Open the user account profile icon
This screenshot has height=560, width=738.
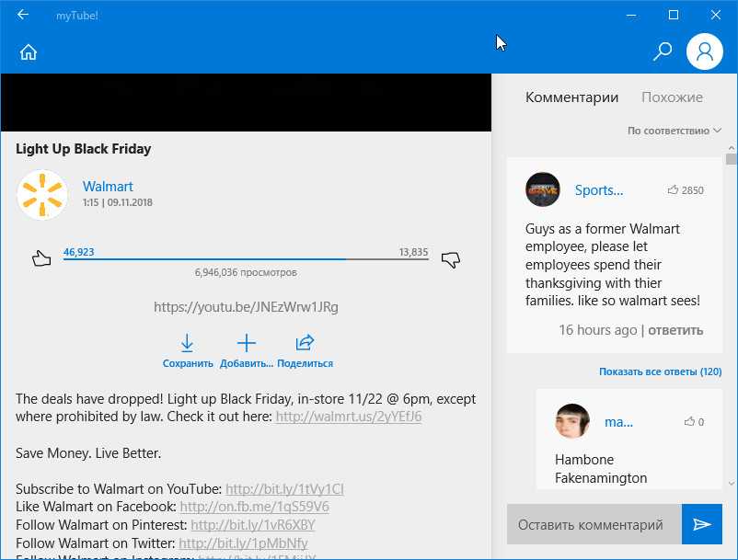pyautogui.click(x=705, y=51)
